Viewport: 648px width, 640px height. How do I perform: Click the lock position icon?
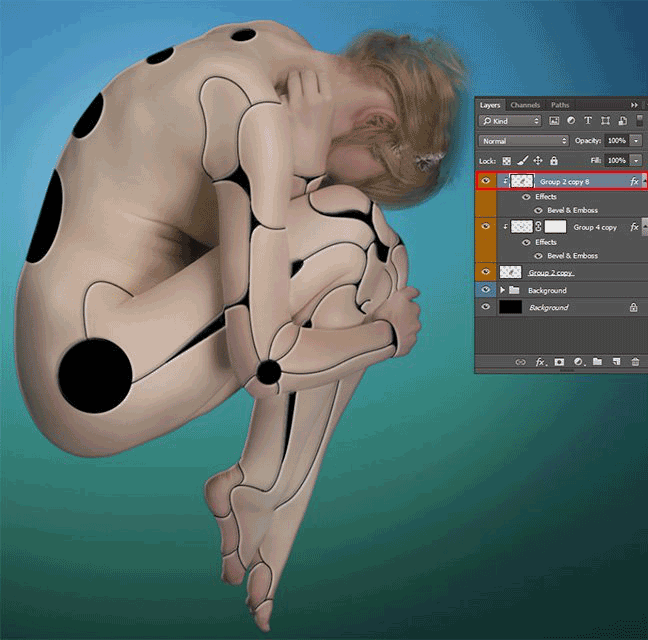[x=538, y=160]
